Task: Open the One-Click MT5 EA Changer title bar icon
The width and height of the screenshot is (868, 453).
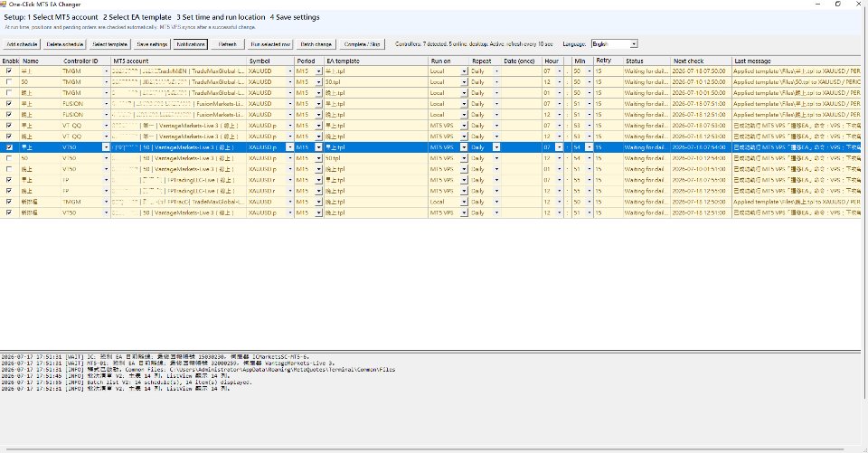Action: (x=4, y=4)
